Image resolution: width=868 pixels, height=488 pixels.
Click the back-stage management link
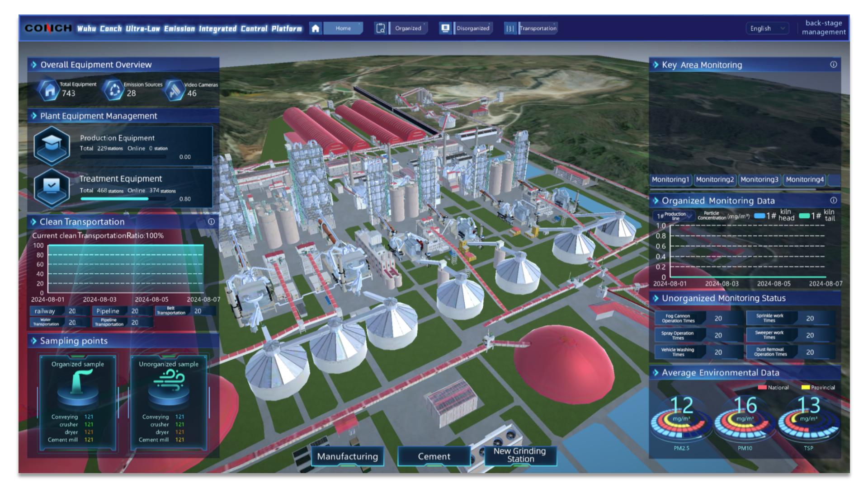tap(823, 28)
